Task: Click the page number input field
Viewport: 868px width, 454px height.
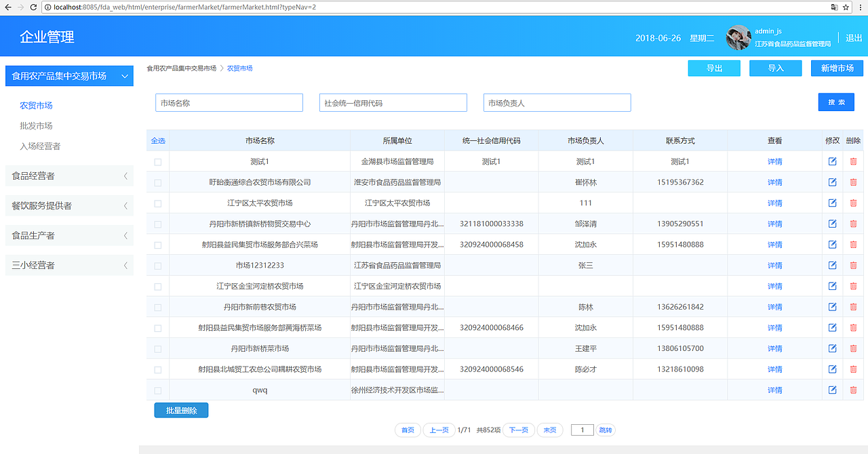Action: 582,430
